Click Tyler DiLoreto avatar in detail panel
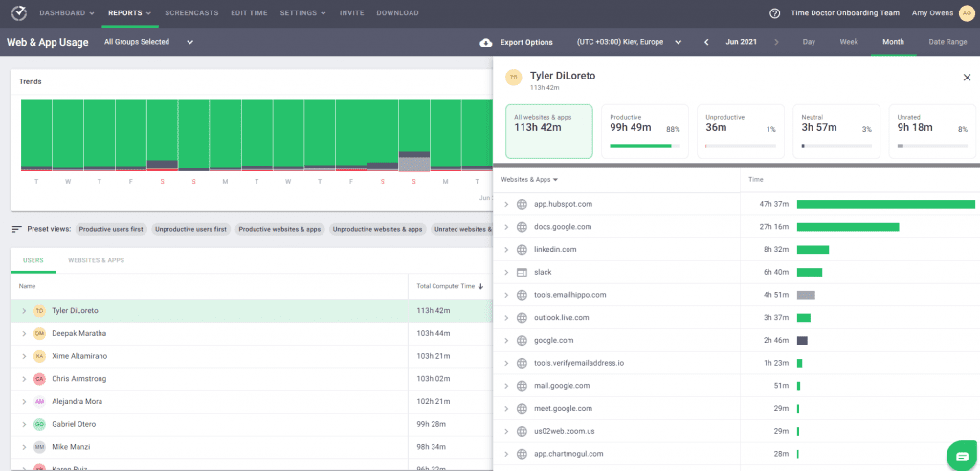 (x=513, y=77)
